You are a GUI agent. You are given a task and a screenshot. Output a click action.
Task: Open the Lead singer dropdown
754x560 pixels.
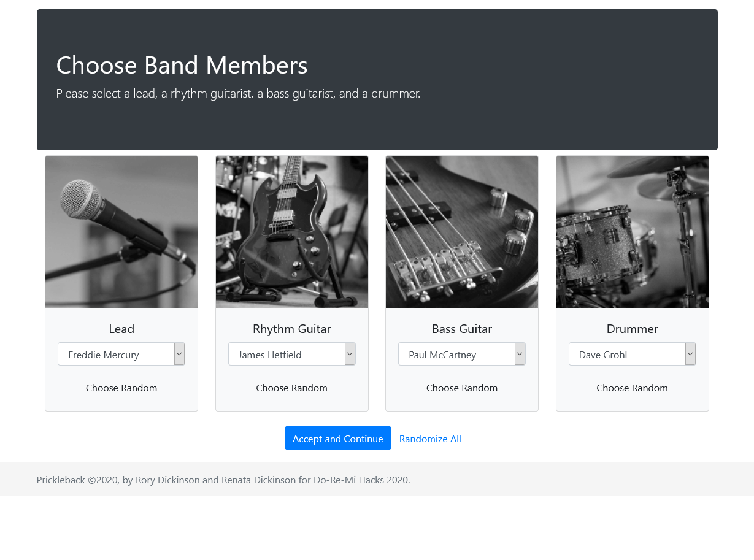(121, 354)
